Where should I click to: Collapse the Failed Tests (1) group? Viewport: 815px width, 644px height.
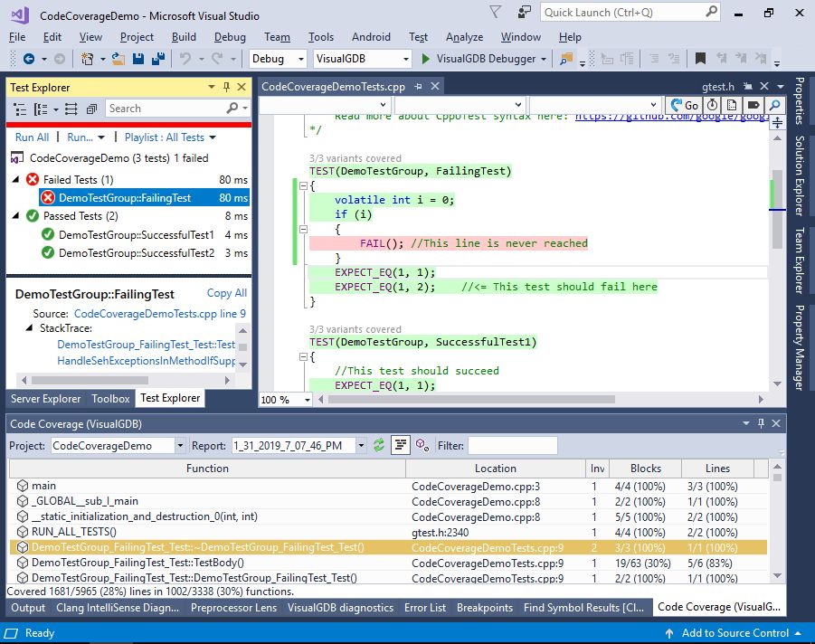[15, 179]
